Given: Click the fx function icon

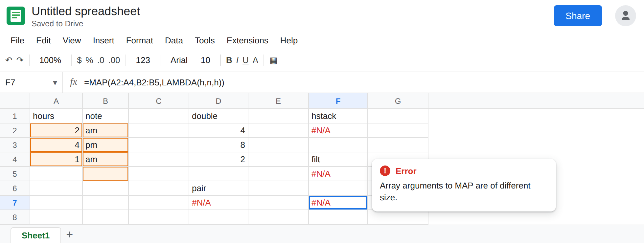Looking at the screenshot, I should [74, 82].
